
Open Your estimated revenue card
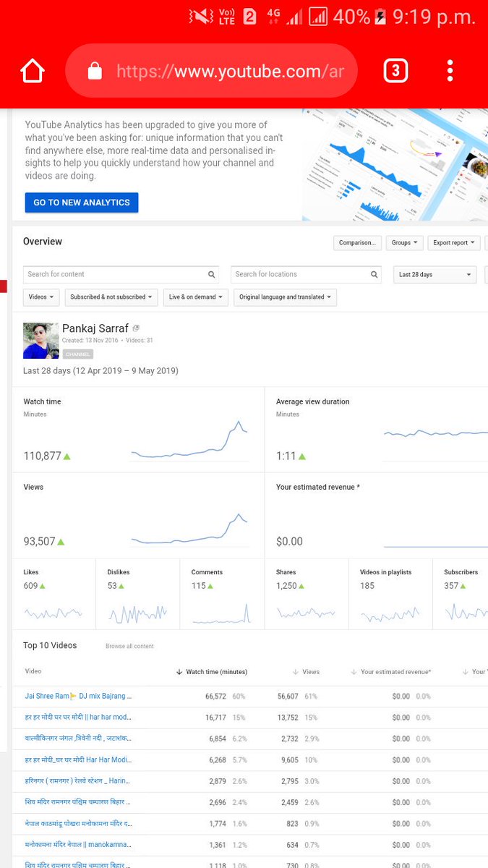377,515
